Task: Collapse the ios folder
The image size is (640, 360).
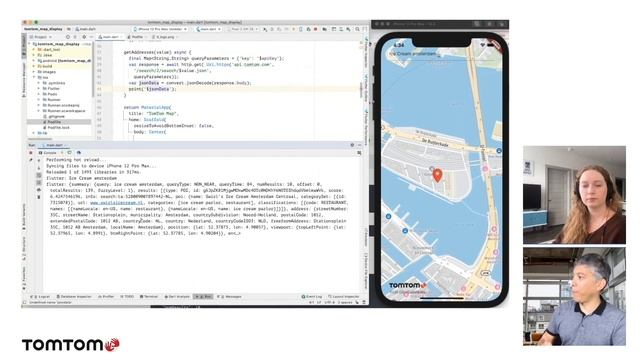Action: pos(33,77)
